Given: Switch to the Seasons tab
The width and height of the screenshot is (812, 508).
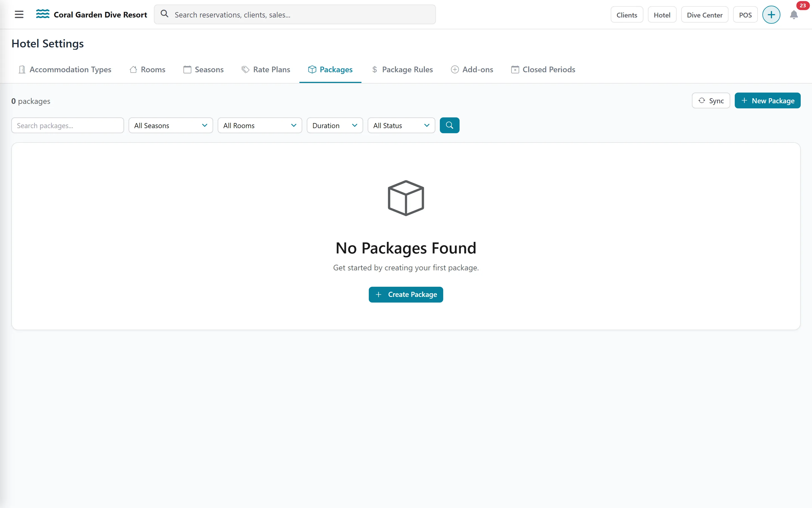Looking at the screenshot, I should click(203, 69).
